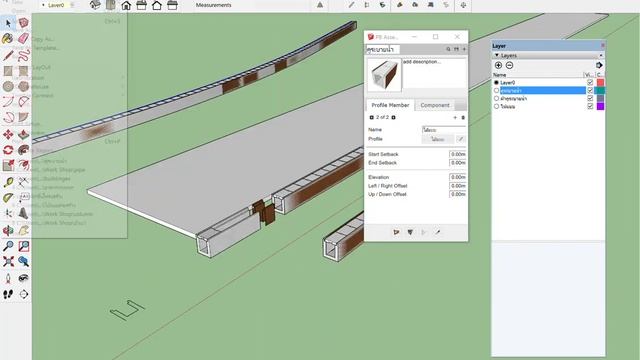640x360 pixels.
Task: Open the teal layer color swatch
Action: coord(600,91)
